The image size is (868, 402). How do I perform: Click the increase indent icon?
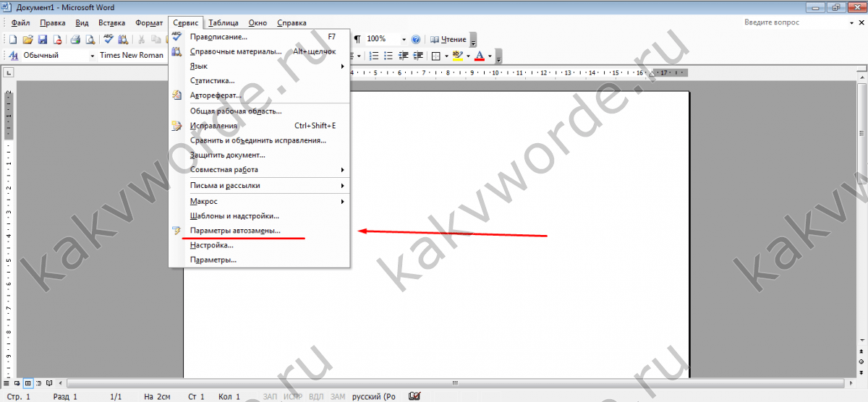tap(417, 56)
